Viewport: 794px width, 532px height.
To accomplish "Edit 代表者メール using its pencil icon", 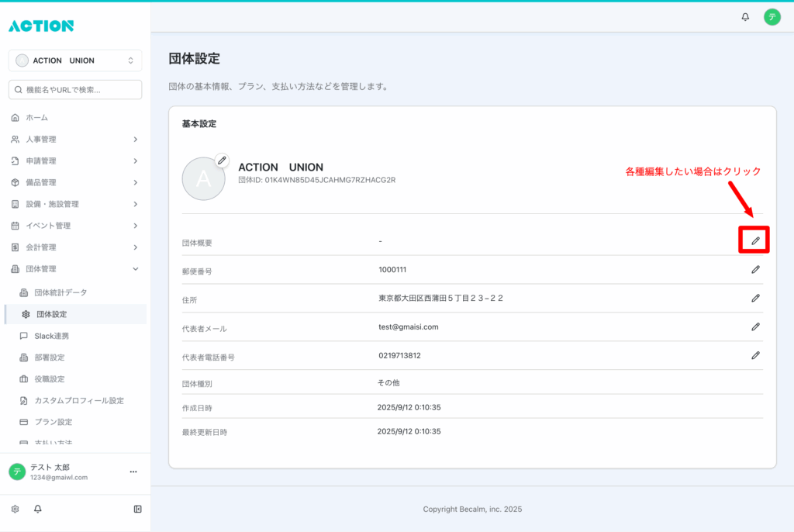I will click(x=755, y=326).
